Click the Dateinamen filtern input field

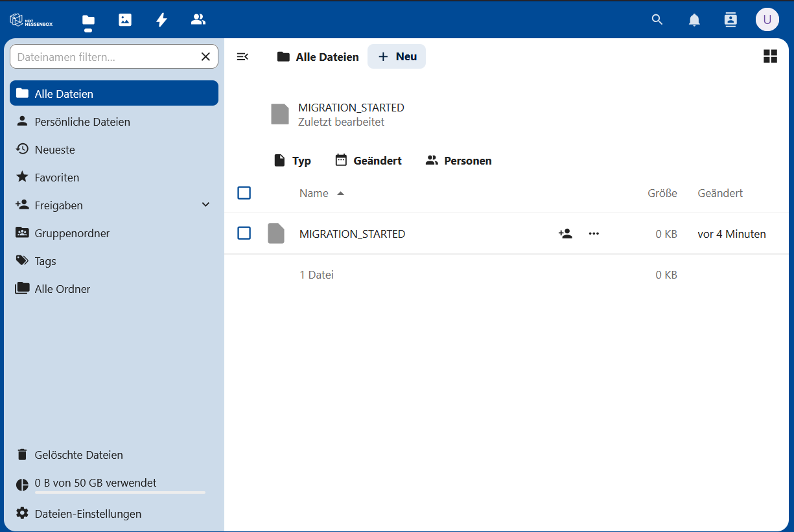pos(104,57)
